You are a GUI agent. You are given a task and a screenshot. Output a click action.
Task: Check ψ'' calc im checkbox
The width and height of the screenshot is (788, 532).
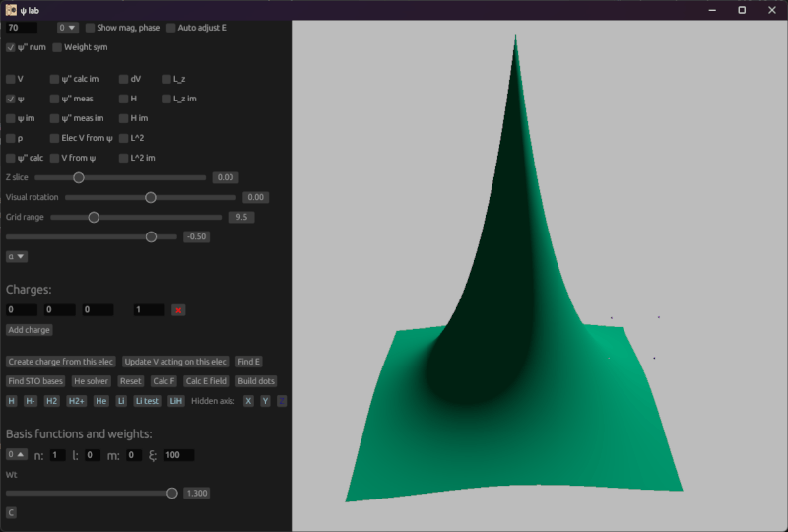pos(55,79)
